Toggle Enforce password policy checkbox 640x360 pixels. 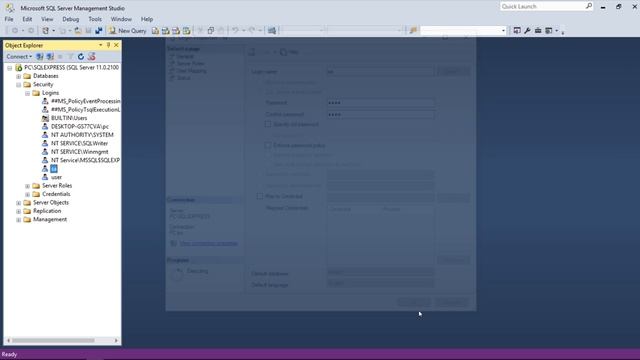pyautogui.click(x=268, y=145)
